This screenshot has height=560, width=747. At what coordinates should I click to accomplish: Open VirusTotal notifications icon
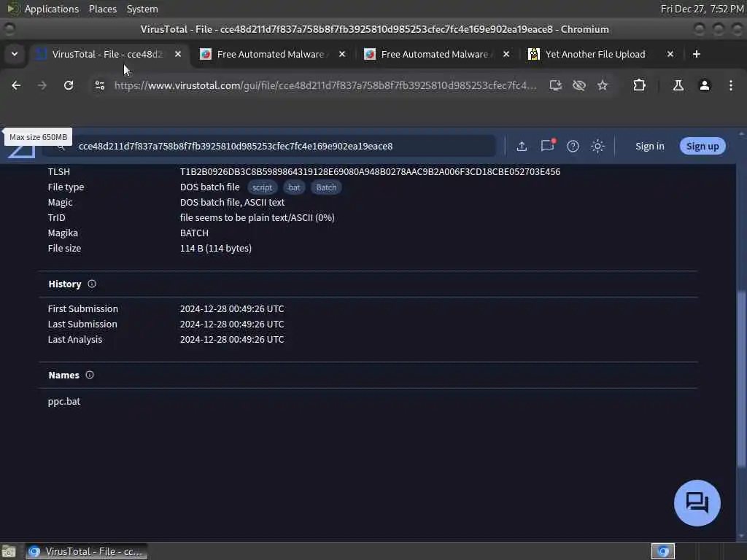[548, 145]
